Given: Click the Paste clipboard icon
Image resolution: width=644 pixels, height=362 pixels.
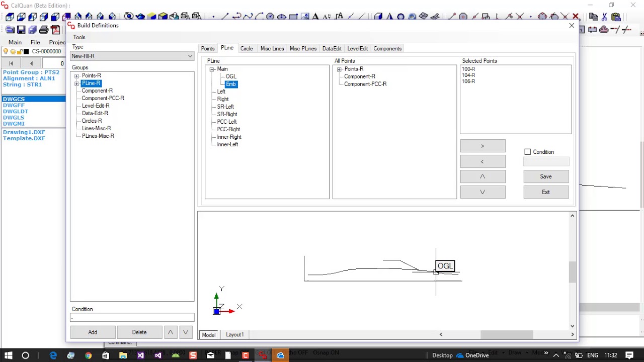Looking at the screenshot, I should (x=616, y=17).
